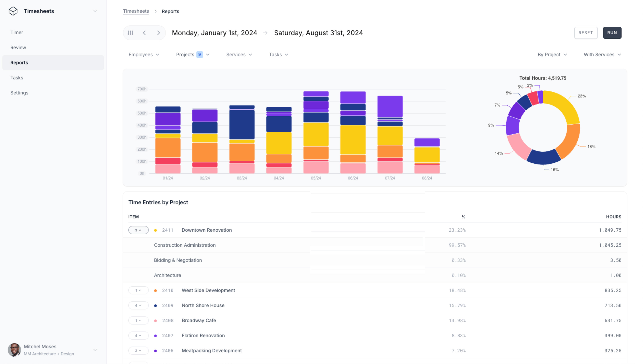This screenshot has width=643, height=364.
Task: Click the 05/24 stacked bar
Action: [316, 132]
